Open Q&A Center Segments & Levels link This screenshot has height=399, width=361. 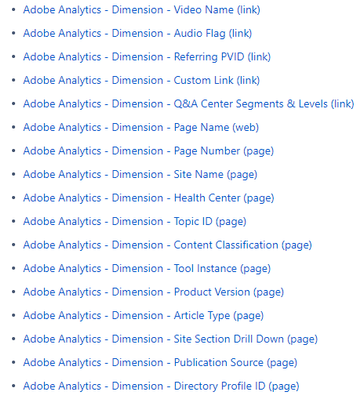188,104
